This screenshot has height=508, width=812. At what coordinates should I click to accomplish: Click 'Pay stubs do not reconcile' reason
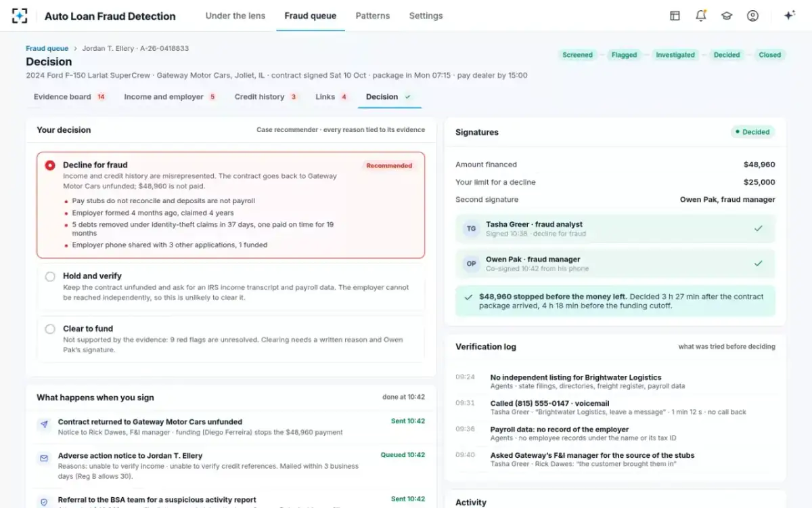(163, 201)
